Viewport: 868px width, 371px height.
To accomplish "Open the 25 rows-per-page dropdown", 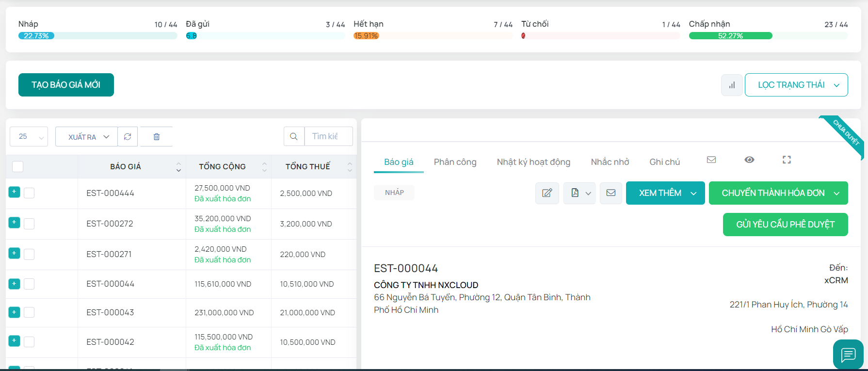I will [29, 137].
